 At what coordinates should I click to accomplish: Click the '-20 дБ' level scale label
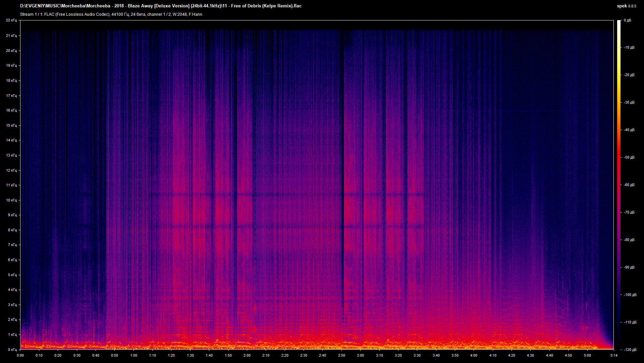629,75
